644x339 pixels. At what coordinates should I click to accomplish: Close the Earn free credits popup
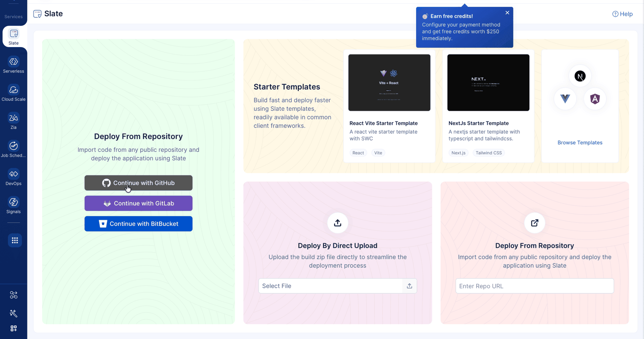[507, 13]
